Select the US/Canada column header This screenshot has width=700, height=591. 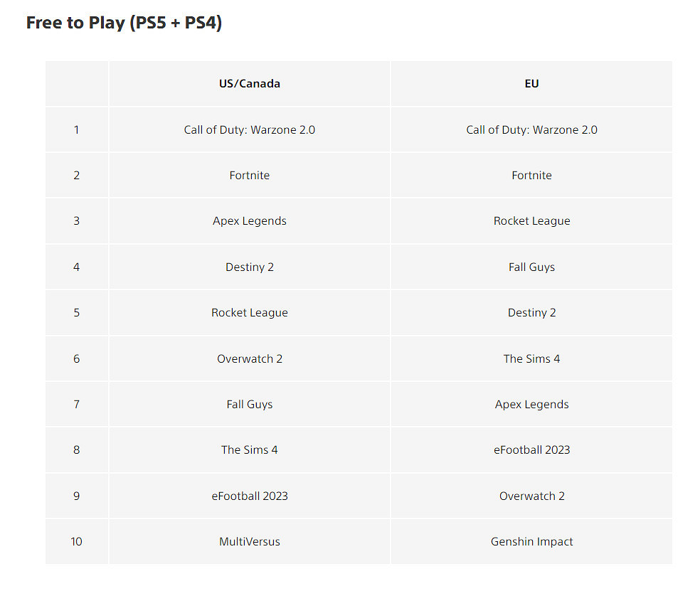click(250, 84)
